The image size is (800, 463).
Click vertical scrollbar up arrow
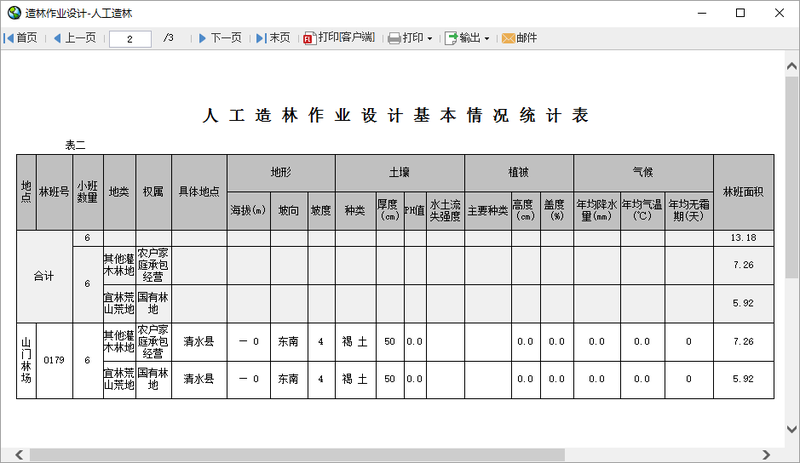coord(792,66)
